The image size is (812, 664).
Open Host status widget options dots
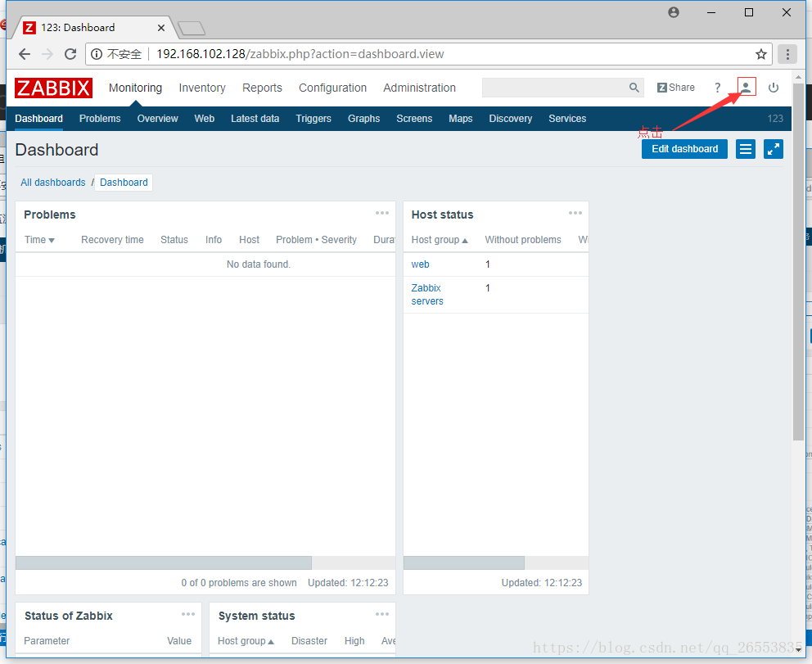(x=575, y=213)
